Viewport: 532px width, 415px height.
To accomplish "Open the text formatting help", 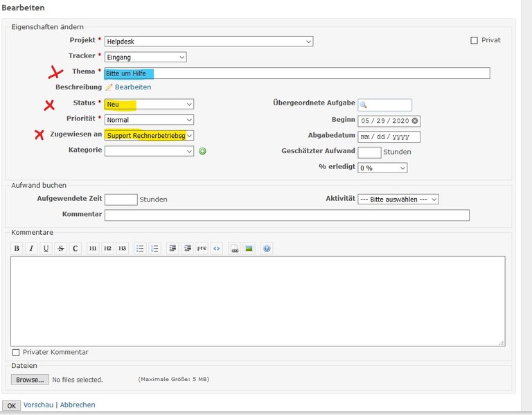I will (x=267, y=249).
